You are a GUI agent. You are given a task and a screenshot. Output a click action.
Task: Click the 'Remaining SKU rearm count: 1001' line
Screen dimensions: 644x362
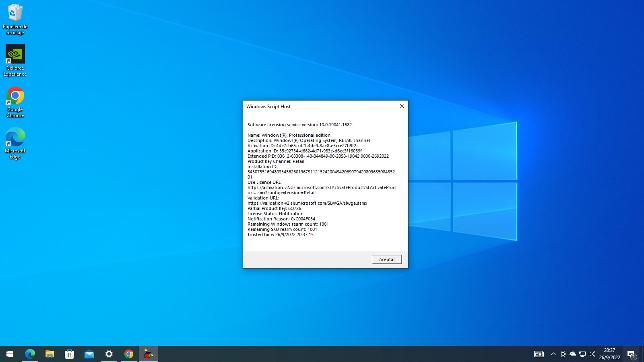click(x=282, y=229)
